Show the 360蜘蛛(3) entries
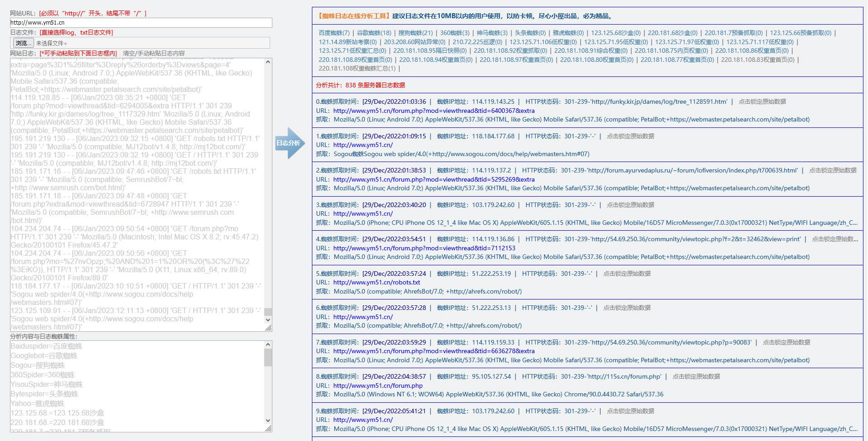 click(455, 33)
